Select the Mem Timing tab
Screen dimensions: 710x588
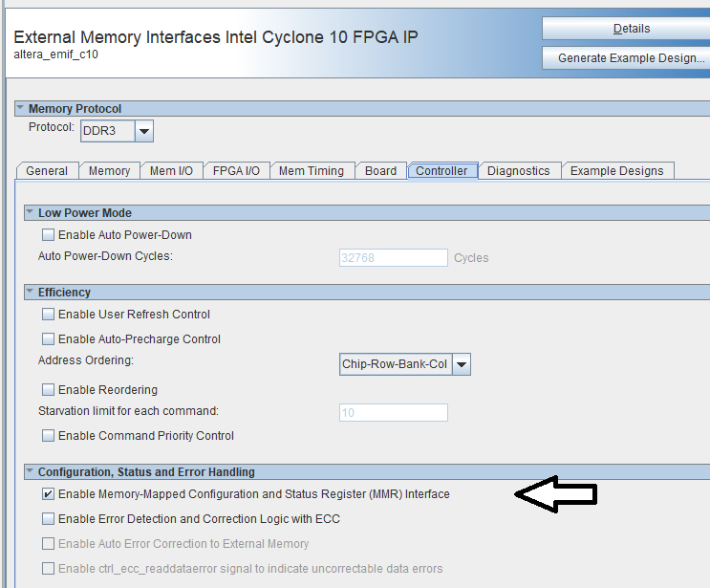[x=312, y=171]
